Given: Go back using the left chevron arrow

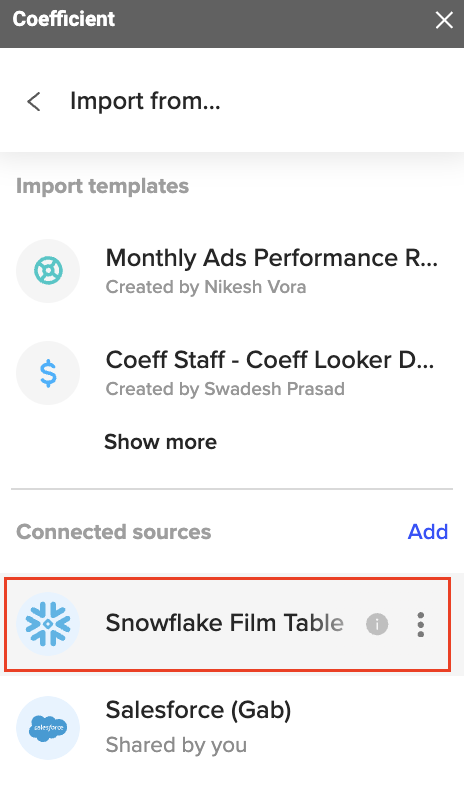Looking at the screenshot, I should [x=34, y=102].
